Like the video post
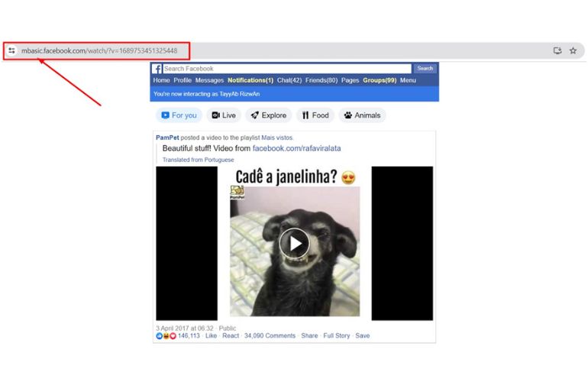This screenshot has width=588, height=392. pos(211,335)
